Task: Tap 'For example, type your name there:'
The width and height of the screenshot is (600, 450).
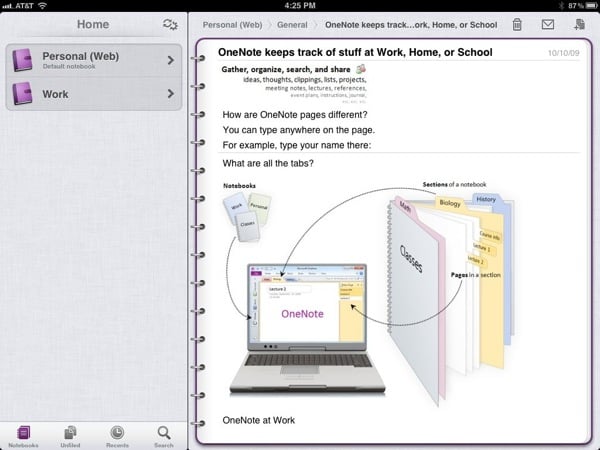Action: click(297, 145)
